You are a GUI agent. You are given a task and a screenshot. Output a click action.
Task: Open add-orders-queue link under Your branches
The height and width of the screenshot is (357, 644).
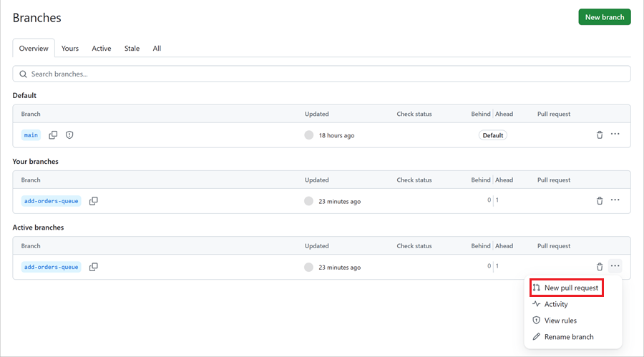51,201
